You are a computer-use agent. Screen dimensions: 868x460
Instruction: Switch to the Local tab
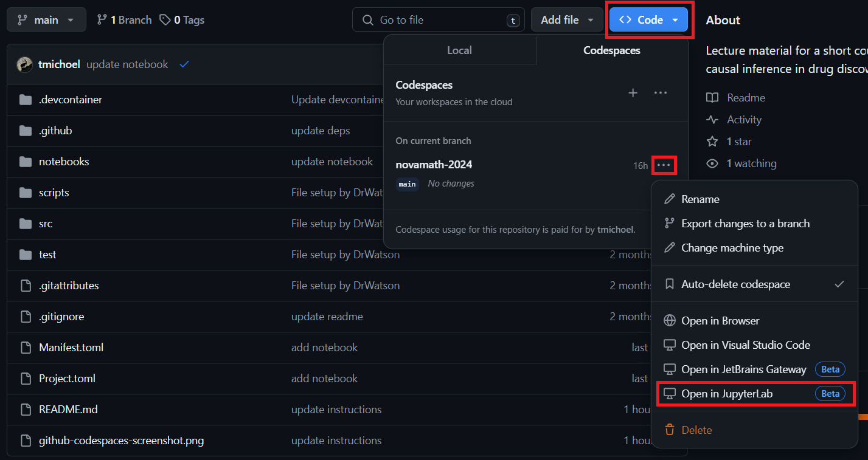coord(459,50)
